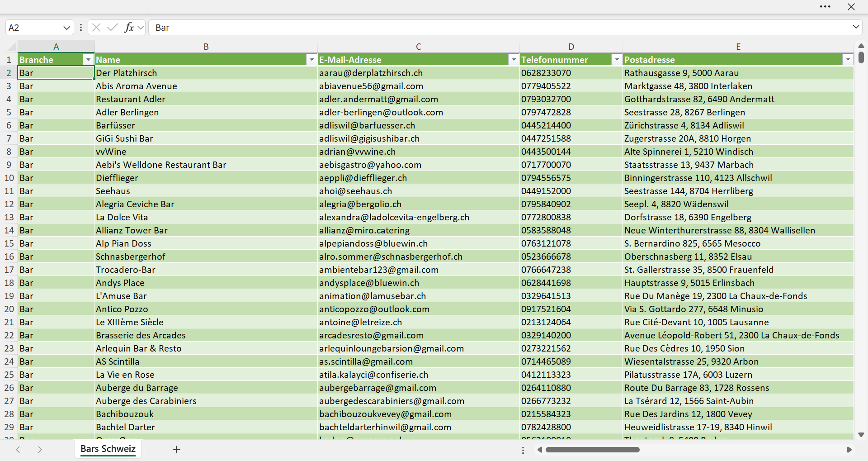Click email alexandra@ladolcevita-engelberg.ch

[x=419, y=217]
